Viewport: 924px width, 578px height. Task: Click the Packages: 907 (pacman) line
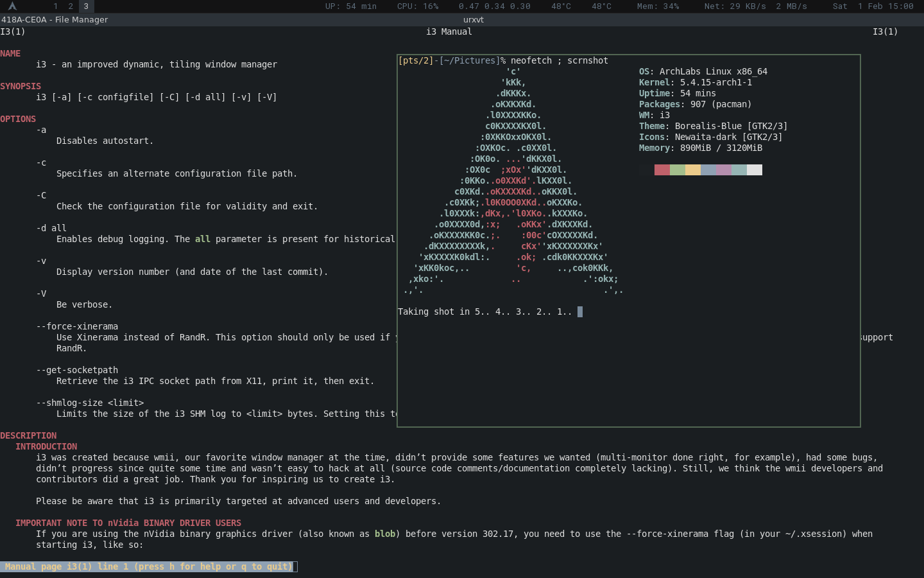click(x=696, y=104)
